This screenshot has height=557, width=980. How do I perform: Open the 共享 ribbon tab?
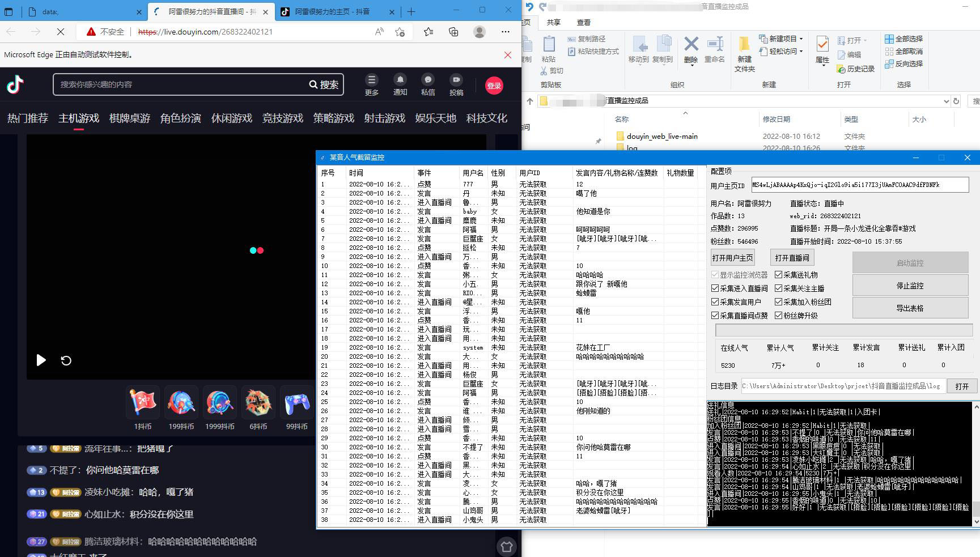tap(554, 22)
